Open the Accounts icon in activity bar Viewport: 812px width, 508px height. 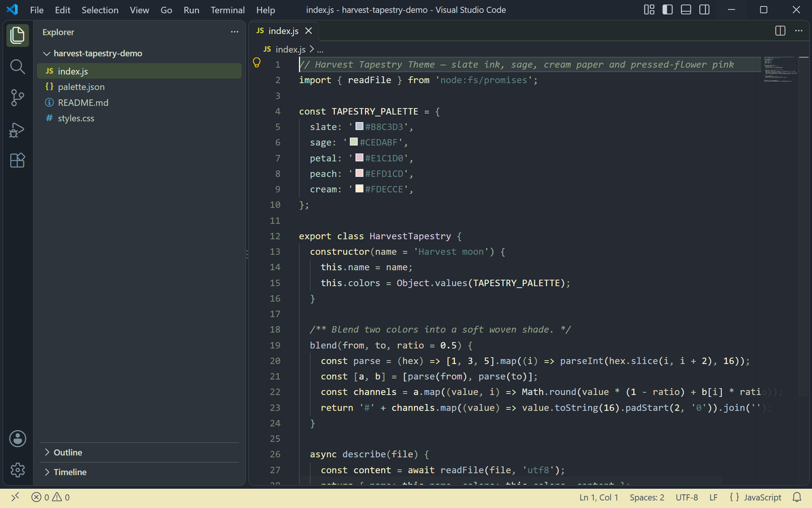pyautogui.click(x=17, y=439)
